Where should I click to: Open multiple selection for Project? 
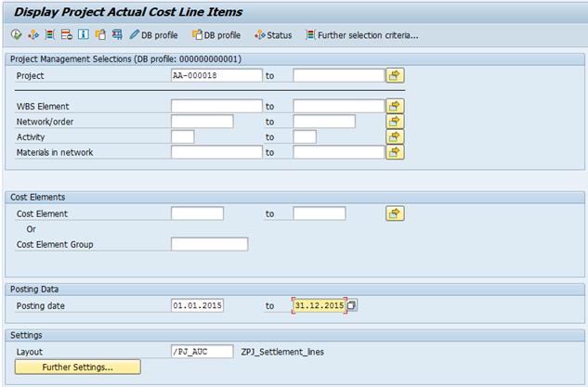395,75
